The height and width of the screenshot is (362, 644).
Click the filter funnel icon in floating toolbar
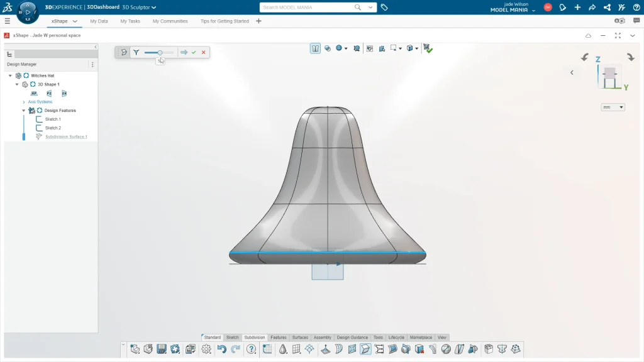pyautogui.click(x=136, y=53)
